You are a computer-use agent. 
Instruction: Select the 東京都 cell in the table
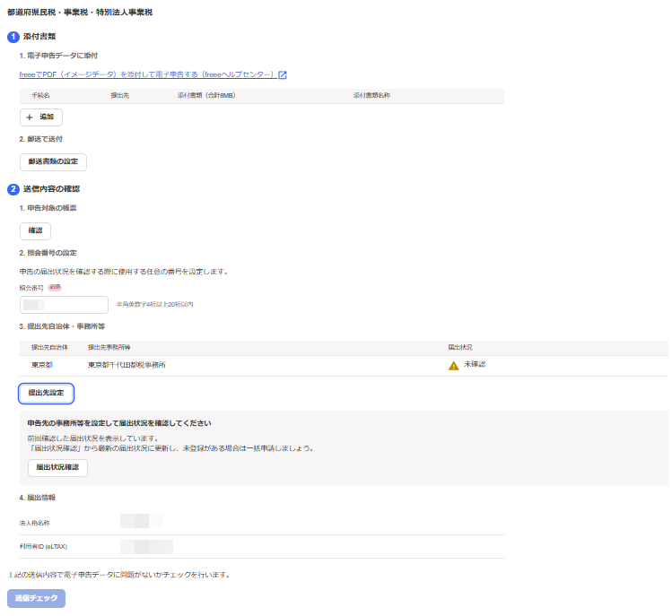point(42,365)
